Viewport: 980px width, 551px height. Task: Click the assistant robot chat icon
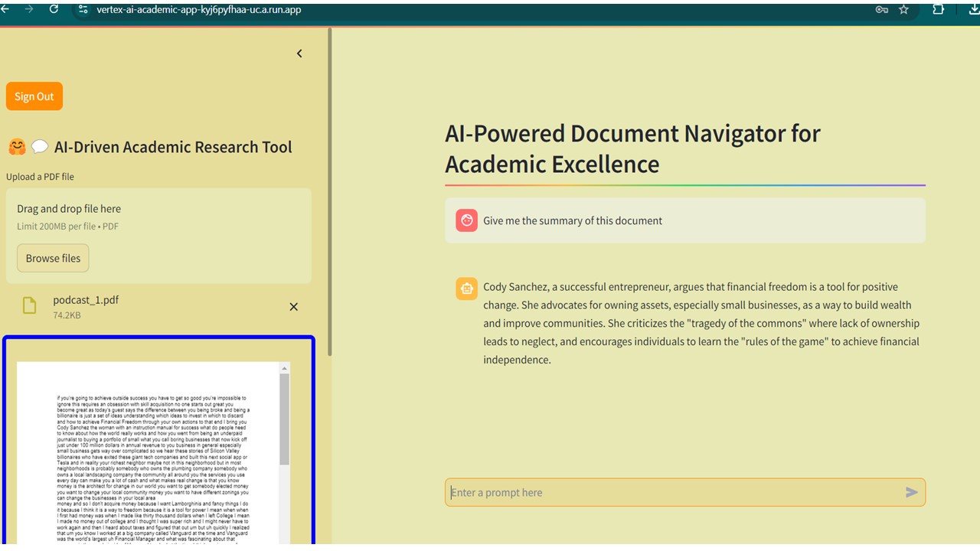click(x=466, y=289)
